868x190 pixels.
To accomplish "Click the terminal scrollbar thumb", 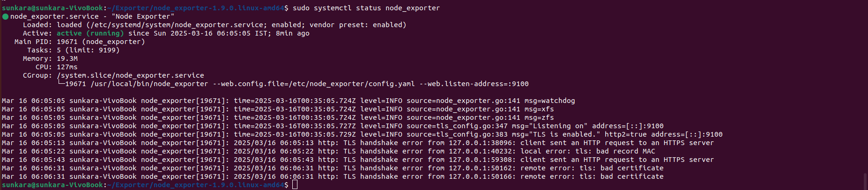I will [865, 181].
